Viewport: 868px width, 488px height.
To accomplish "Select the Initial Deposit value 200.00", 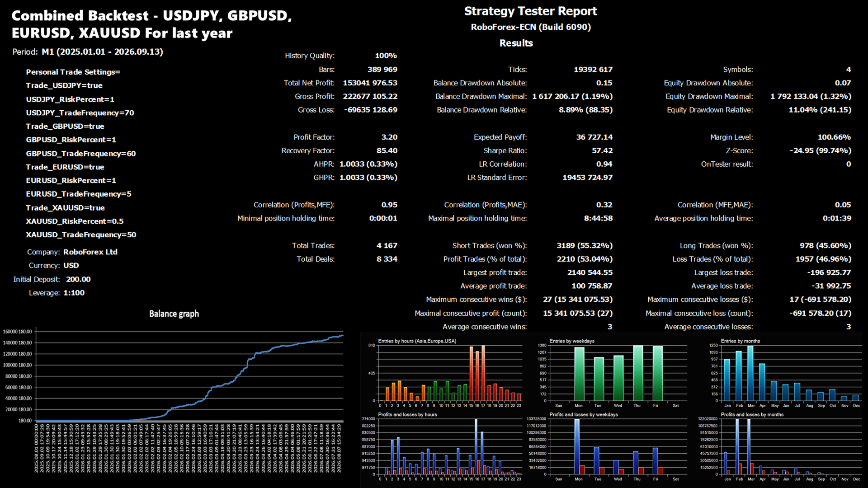I will [78, 279].
